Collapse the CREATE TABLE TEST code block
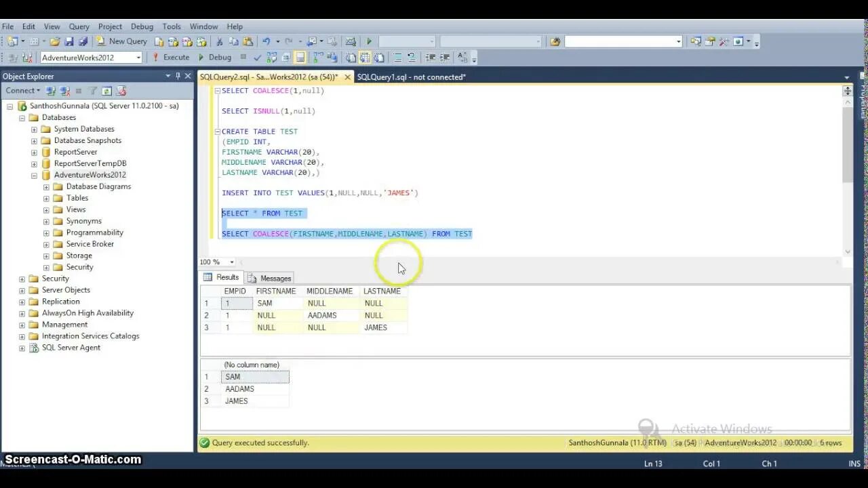 (217, 131)
